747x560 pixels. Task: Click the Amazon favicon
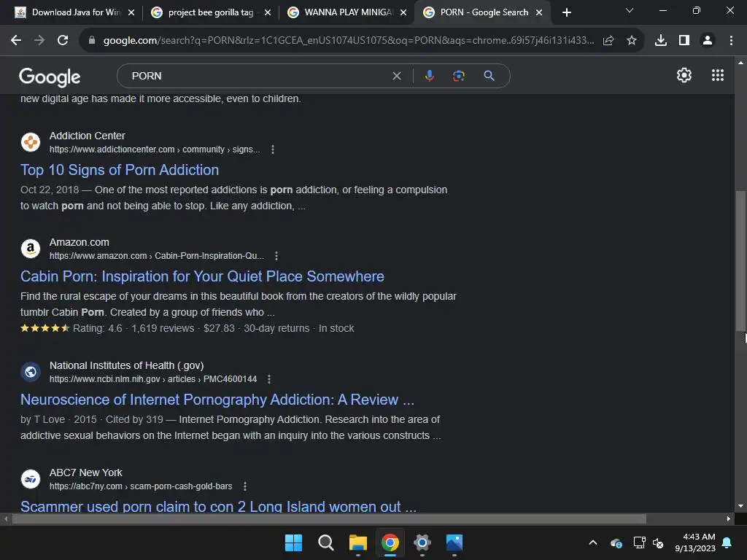coord(31,249)
